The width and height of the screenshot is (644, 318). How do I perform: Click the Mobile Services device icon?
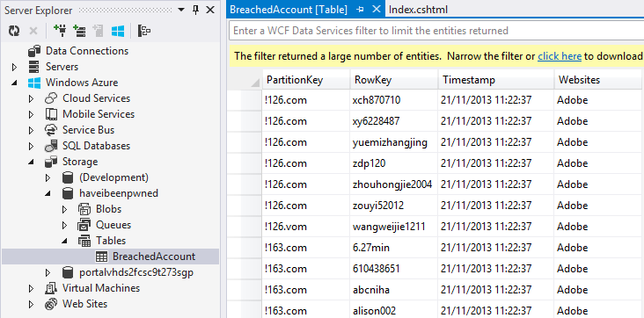pyautogui.click(x=51, y=114)
